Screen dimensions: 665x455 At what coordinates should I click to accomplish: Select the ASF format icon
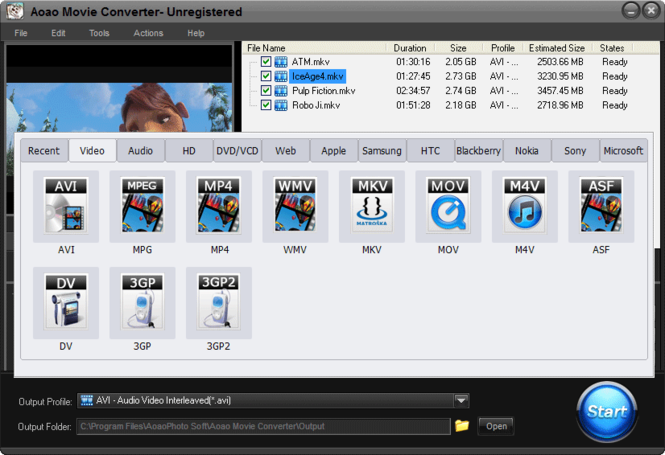coord(601,207)
